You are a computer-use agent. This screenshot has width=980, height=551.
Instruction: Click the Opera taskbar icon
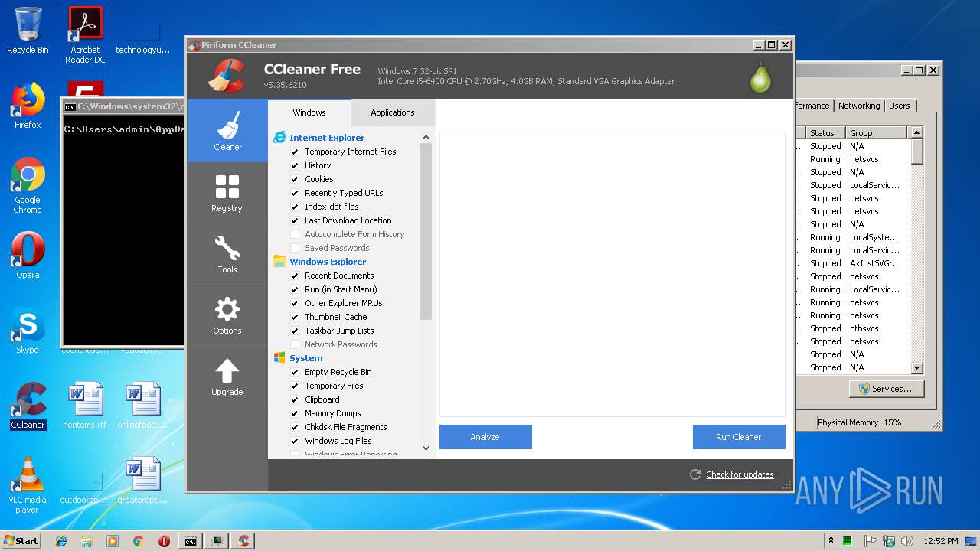(164, 541)
